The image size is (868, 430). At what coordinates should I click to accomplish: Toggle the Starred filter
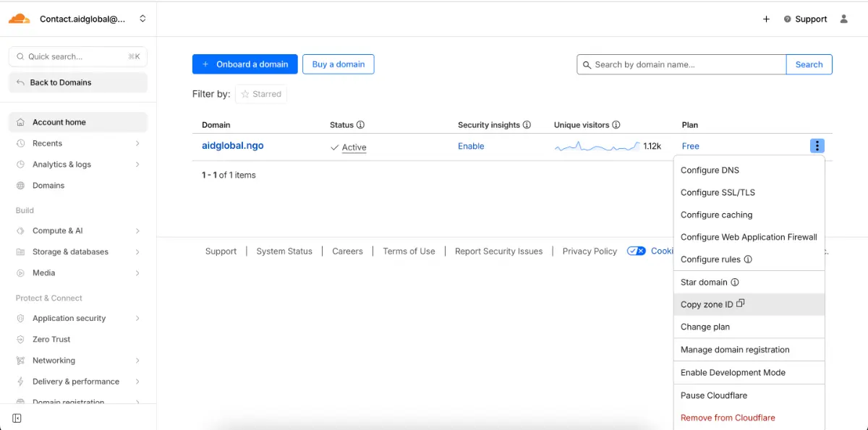(260, 94)
